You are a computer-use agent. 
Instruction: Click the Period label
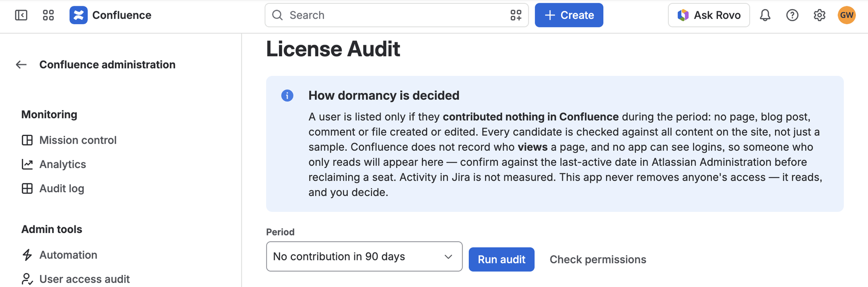(x=280, y=232)
